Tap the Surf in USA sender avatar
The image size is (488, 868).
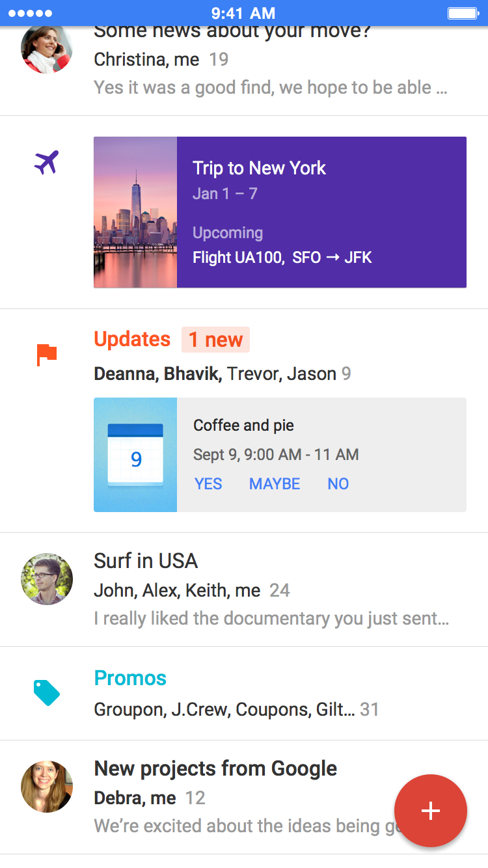pyautogui.click(x=46, y=579)
